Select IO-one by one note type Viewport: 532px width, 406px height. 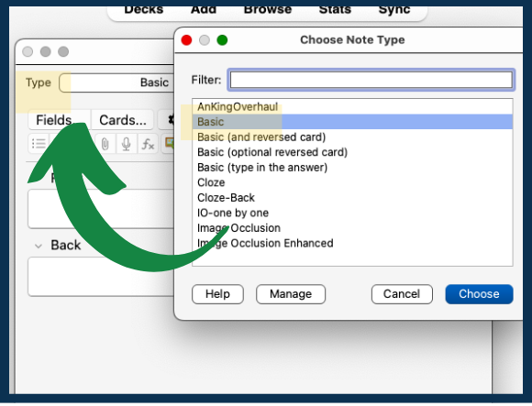click(x=352, y=213)
